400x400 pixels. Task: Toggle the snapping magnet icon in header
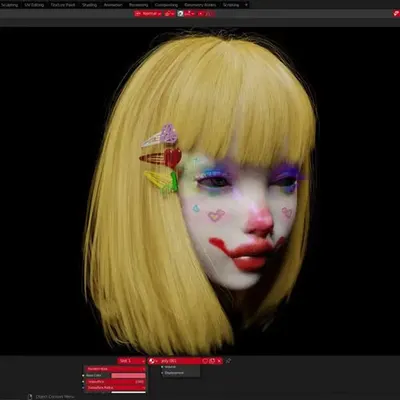coord(181,14)
